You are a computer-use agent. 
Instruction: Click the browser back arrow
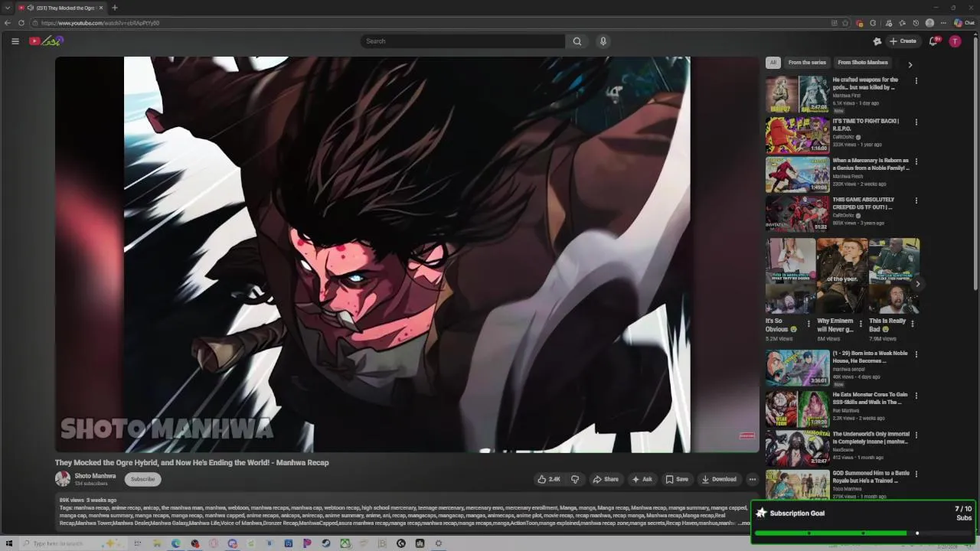coord(8,23)
